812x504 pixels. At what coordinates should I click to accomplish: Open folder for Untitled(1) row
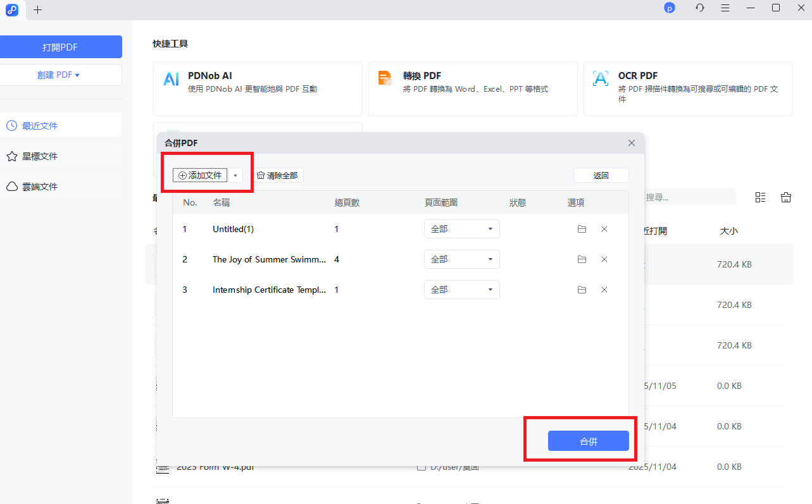pyautogui.click(x=582, y=229)
